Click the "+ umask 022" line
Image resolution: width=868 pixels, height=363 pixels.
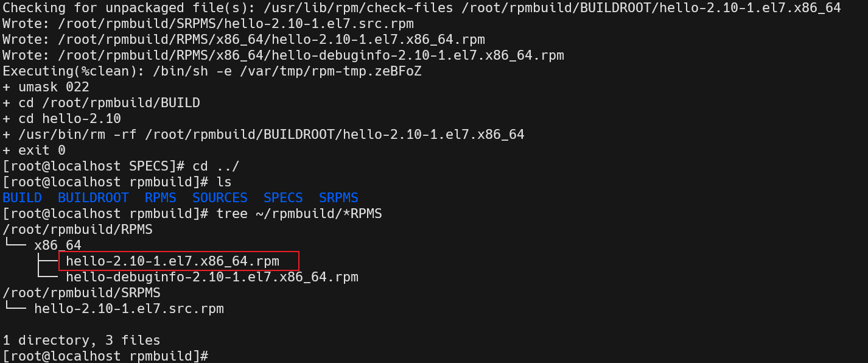(x=46, y=87)
